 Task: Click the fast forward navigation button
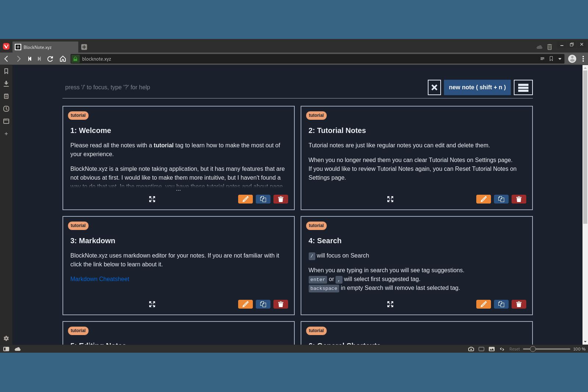pyautogui.click(x=39, y=59)
